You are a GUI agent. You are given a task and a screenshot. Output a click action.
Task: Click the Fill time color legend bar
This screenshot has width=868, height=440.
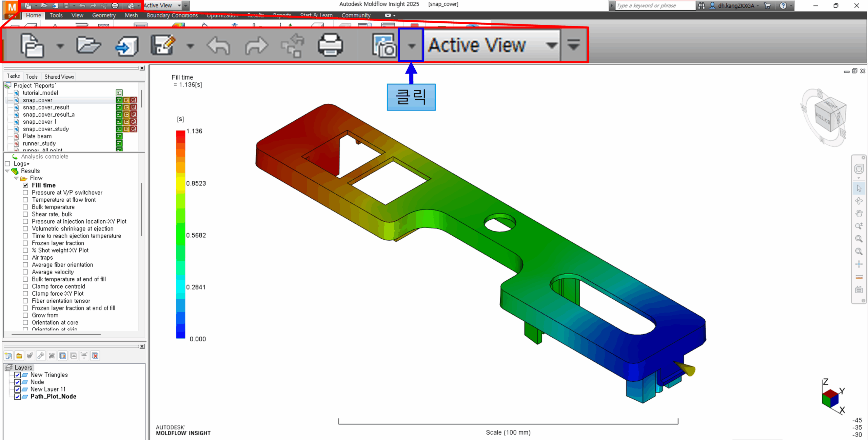point(181,235)
